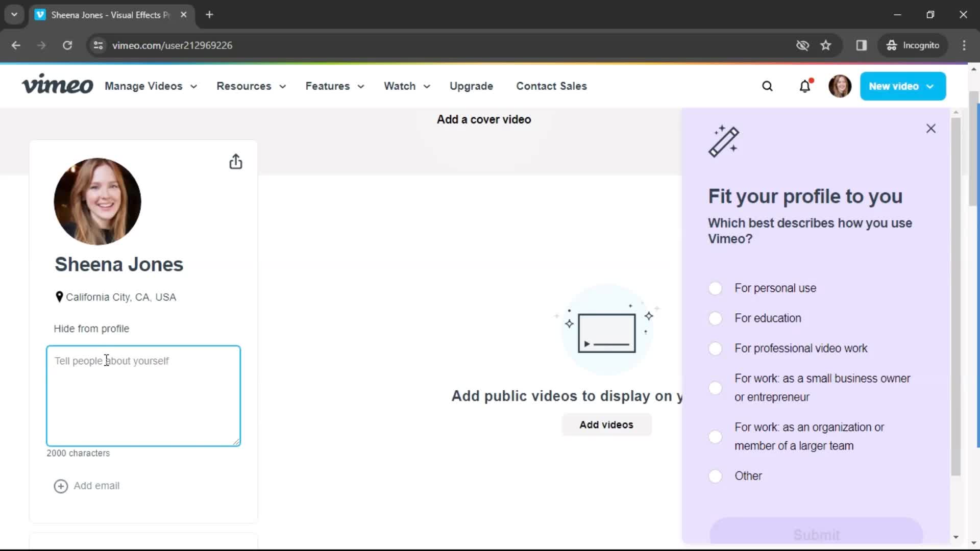Click the 2000 characters counter text
This screenshot has width=980, height=551.
(78, 454)
